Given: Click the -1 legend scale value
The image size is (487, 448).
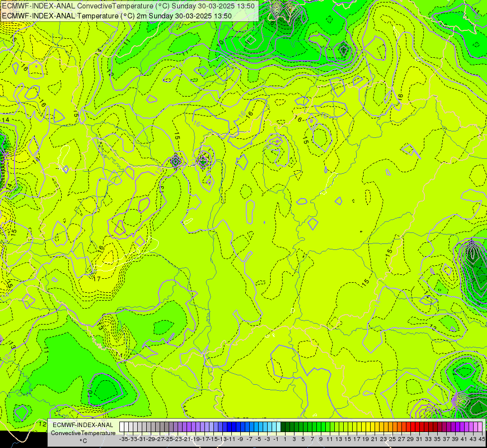Looking at the screenshot, I should coord(276,440).
